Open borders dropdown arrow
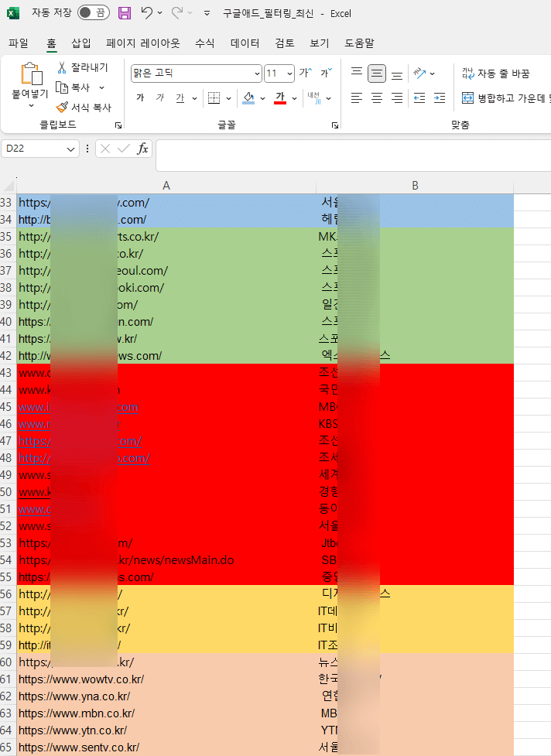551x756 pixels. [x=228, y=98]
